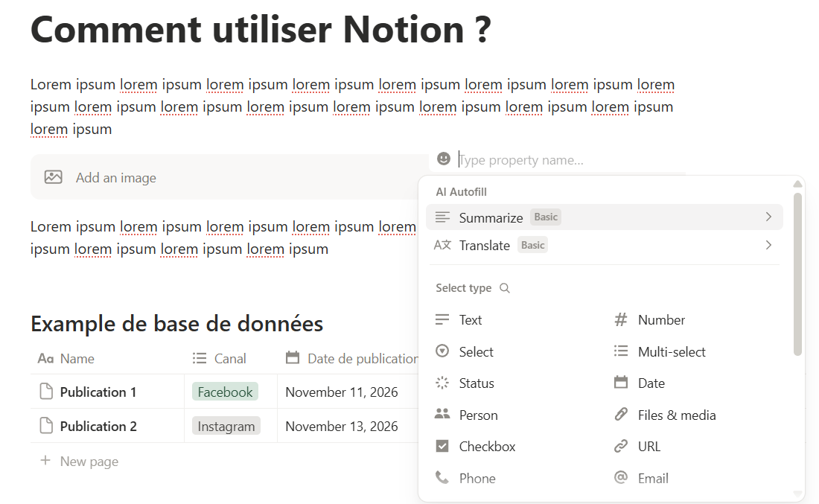Click the property menu scrollbar thumb
The width and height of the screenshot is (819, 504).
pos(797,274)
